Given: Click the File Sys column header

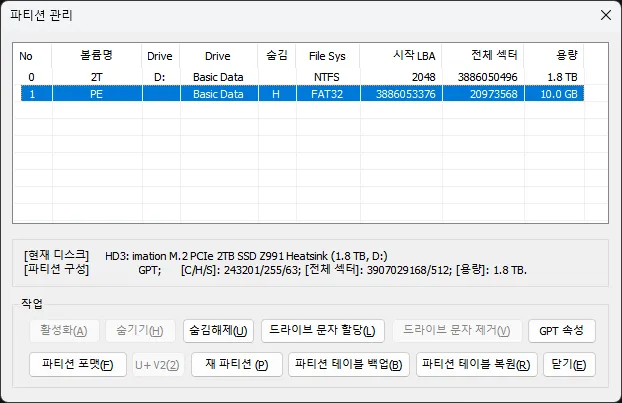Looking at the screenshot, I should (326, 57).
